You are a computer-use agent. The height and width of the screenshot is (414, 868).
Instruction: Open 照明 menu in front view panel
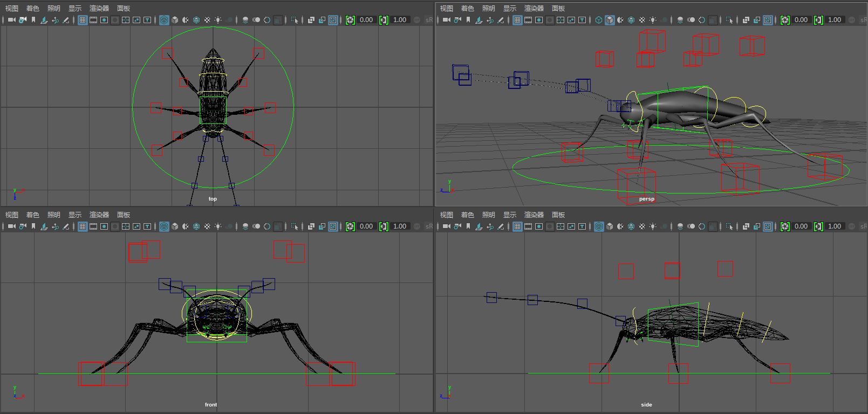tap(54, 215)
